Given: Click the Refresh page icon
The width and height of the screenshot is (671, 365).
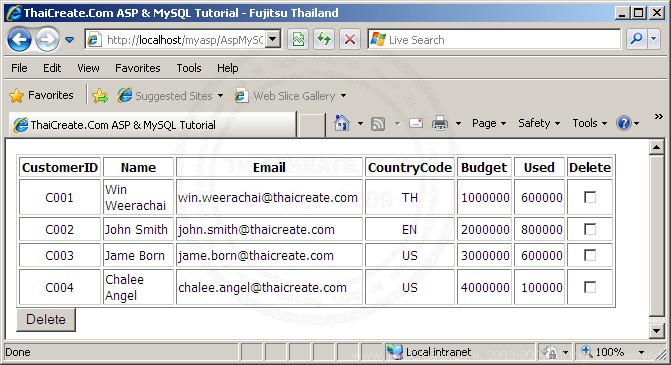Looking at the screenshot, I should coord(324,40).
